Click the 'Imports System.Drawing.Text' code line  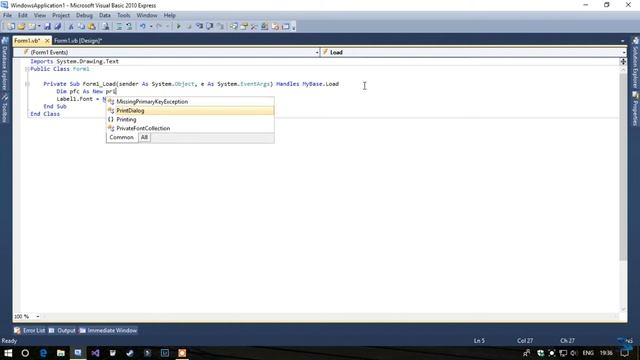75,61
